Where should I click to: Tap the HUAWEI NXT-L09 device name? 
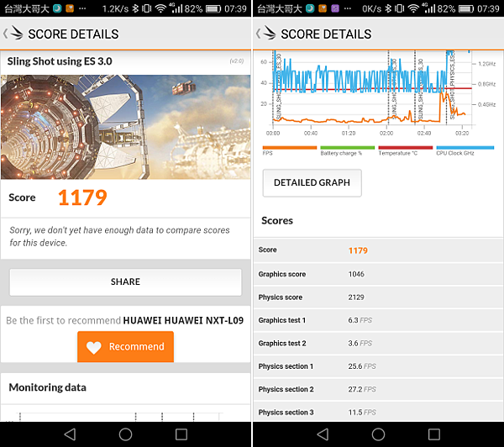coord(183,320)
